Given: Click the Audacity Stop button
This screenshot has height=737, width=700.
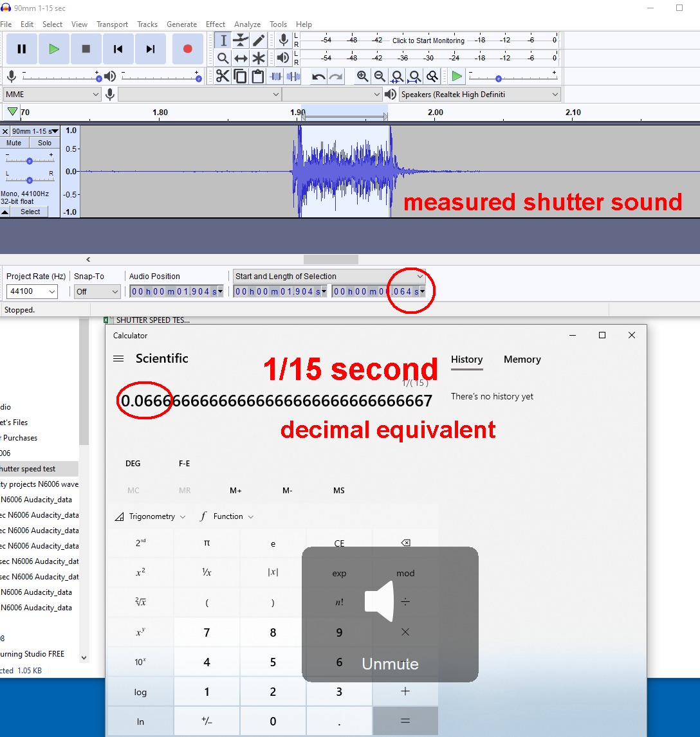Looking at the screenshot, I should pos(86,49).
